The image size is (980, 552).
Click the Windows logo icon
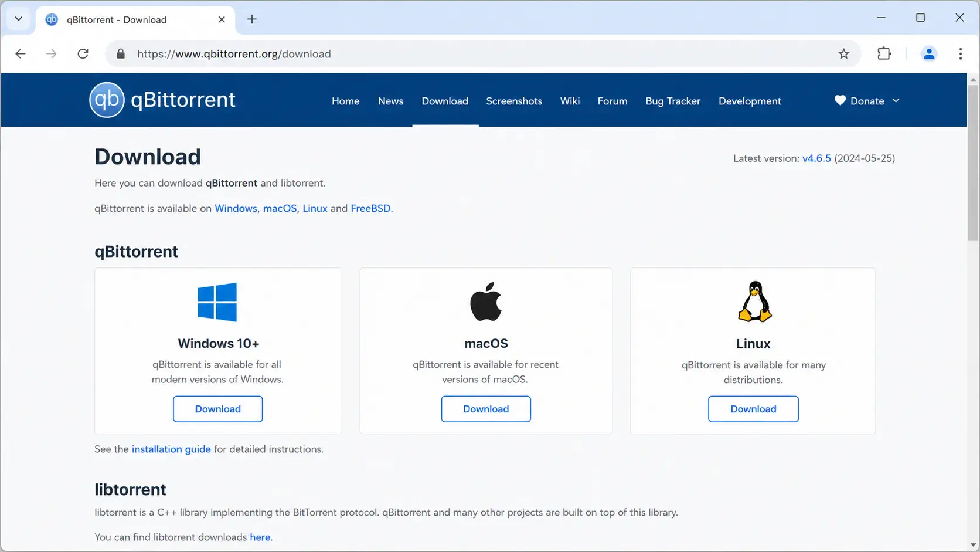coord(217,302)
